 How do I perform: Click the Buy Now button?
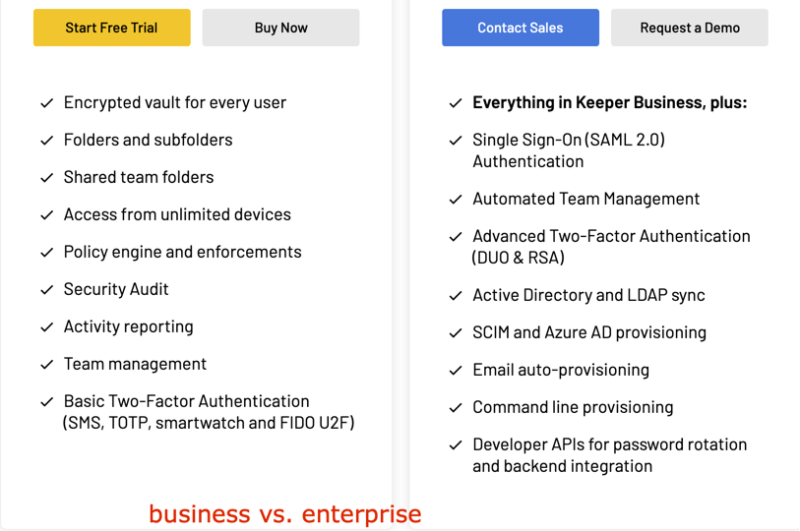pos(281,28)
